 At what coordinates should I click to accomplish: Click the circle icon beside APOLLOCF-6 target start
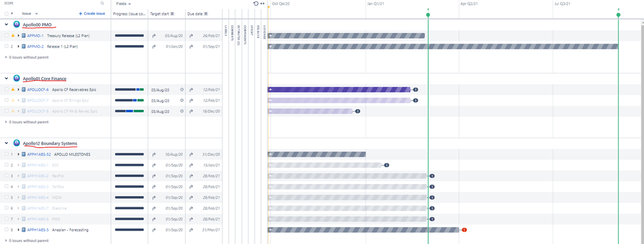[x=182, y=89]
